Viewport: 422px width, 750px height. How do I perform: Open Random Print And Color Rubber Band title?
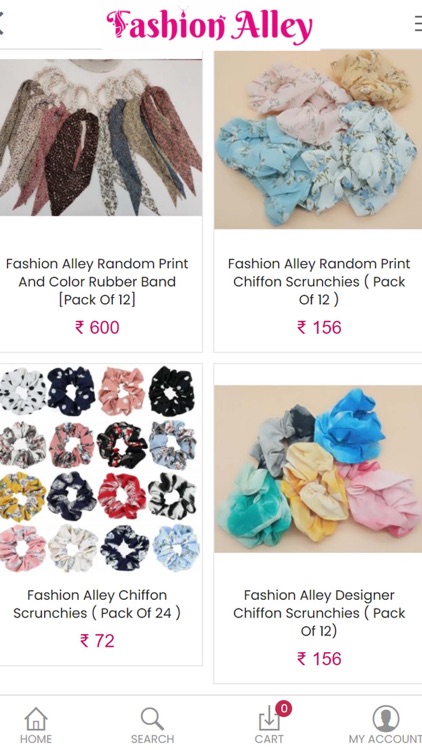pyautogui.click(x=97, y=282)
